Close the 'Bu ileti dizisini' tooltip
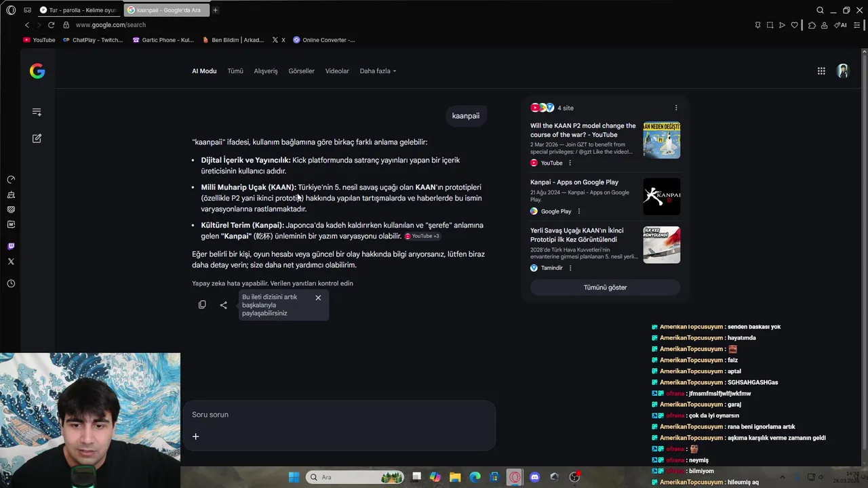Screen dimensions: 868x488 (318, 298)
